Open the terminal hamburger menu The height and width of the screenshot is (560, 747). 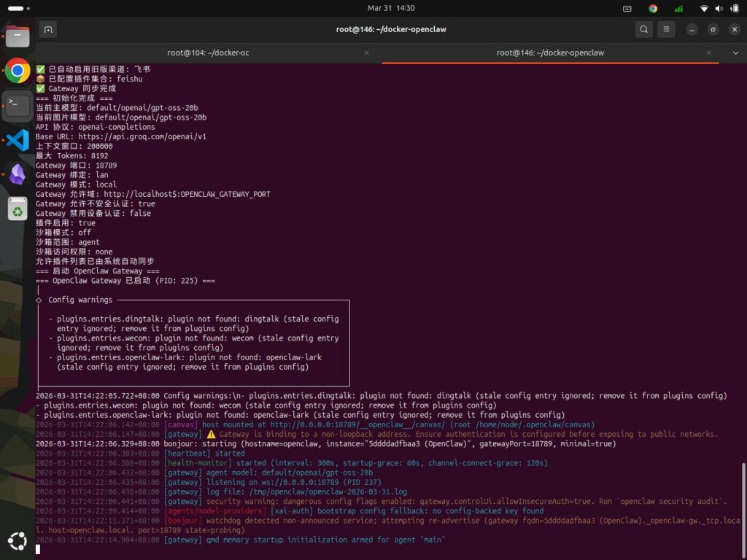click(667, 29)
